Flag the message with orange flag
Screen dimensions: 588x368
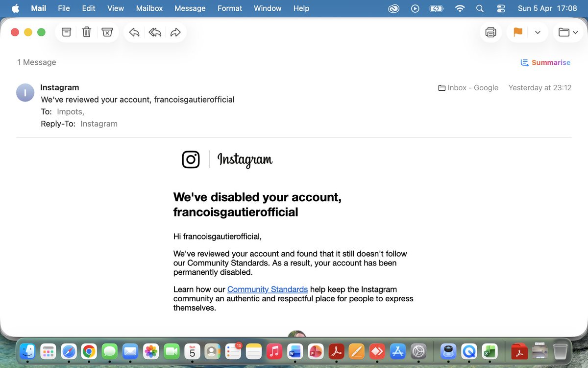[518, 32]
